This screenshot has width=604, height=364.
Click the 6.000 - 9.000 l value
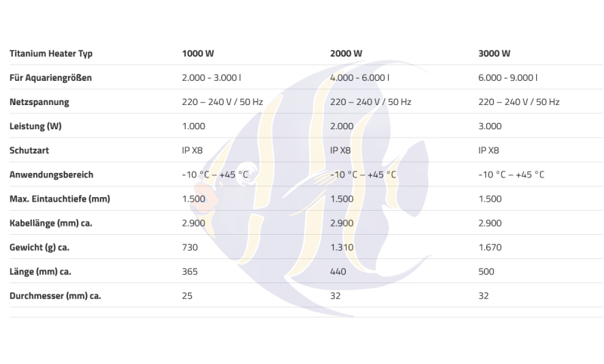507,78
